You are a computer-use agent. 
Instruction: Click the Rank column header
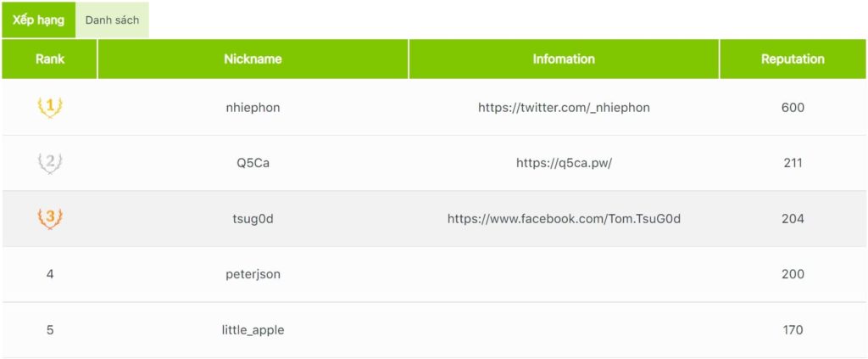pos(50,59)
